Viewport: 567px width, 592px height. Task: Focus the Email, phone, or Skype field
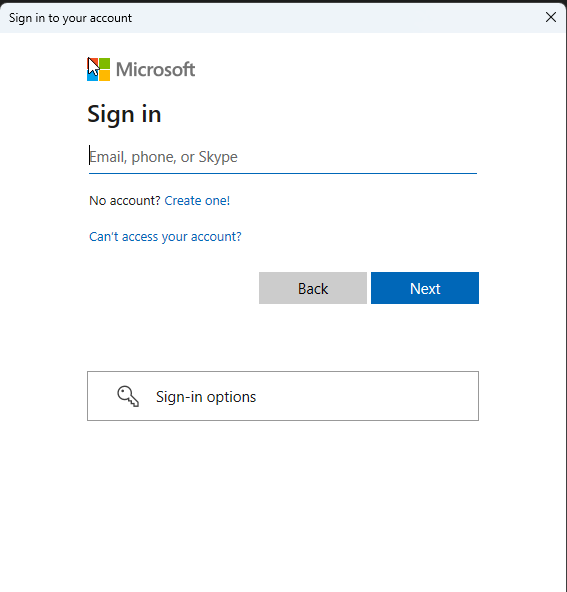(x=283, y=157)
